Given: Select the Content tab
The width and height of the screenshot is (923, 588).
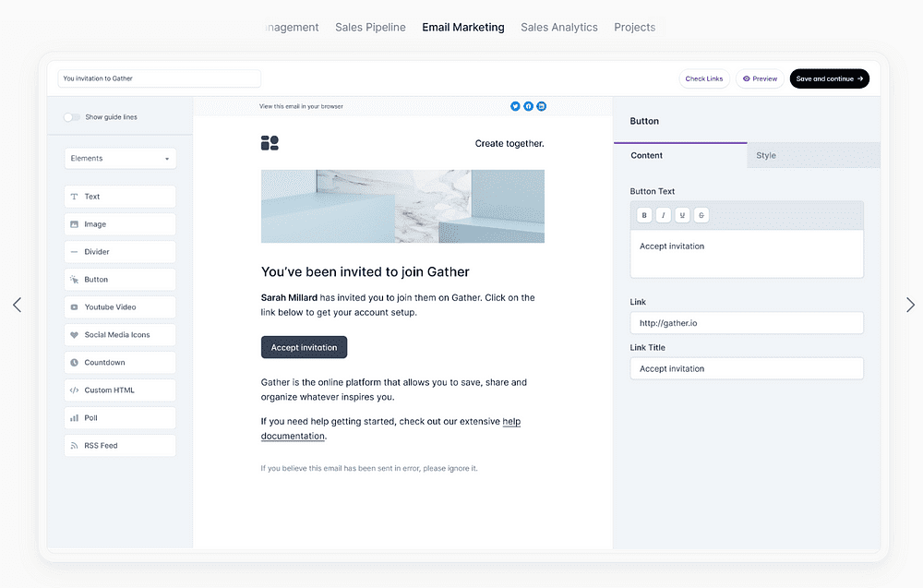Looking at the screenshot, I should pos(680,155).
